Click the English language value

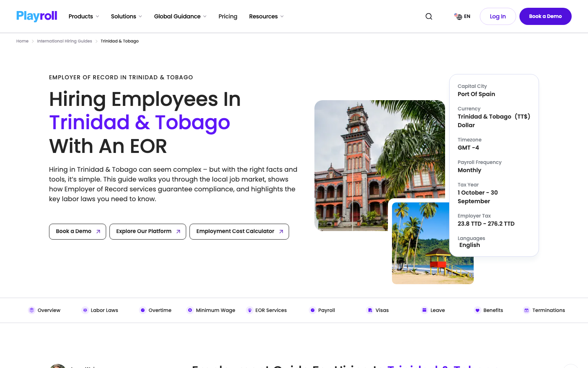pyautogui.click(x=470, y=245)
